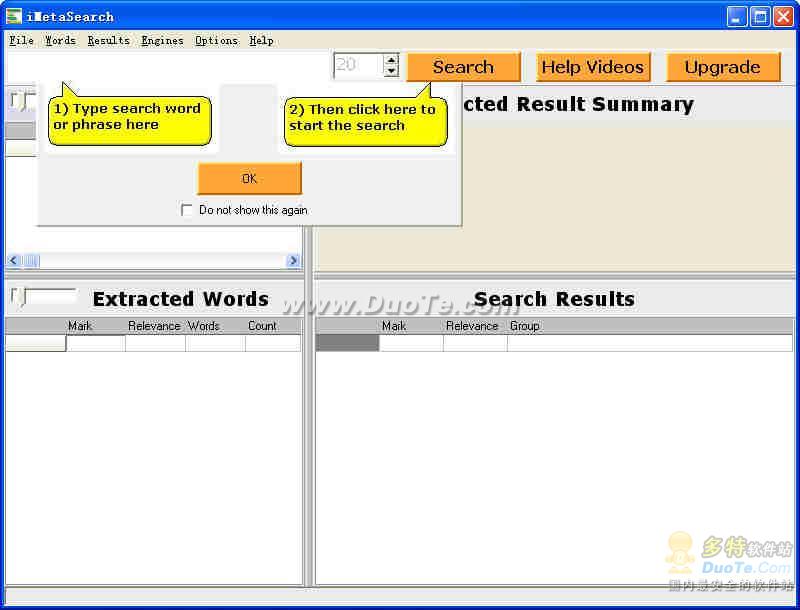Dismiss the tip dialog with OK

click(249, 179)
